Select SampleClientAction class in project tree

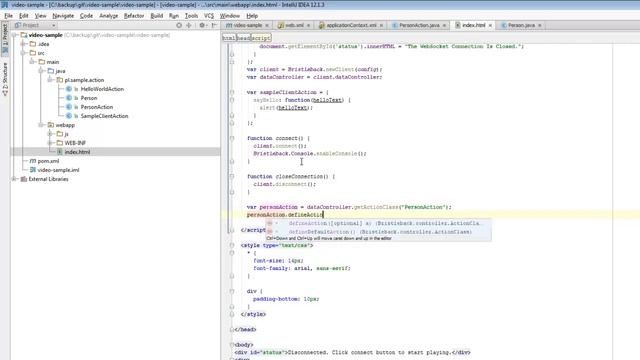(x=104, y=116)
